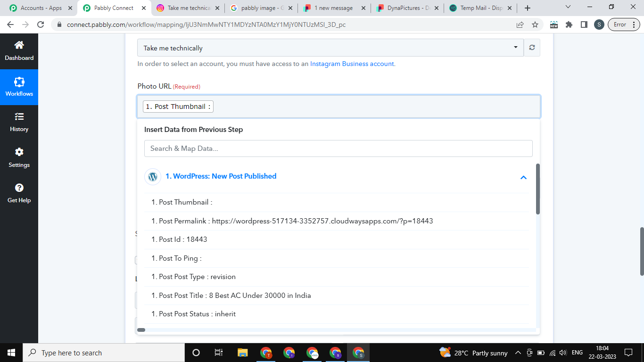The width and height of the screenshot is (644, 362).
Task: Open the Windows Start menu
Action: [x=11, y=353]
